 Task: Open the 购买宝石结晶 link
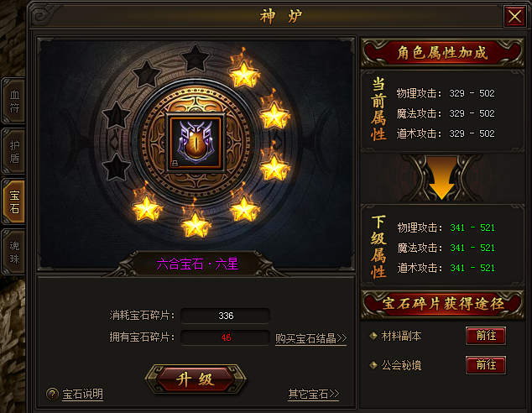[x=310, y=338]
